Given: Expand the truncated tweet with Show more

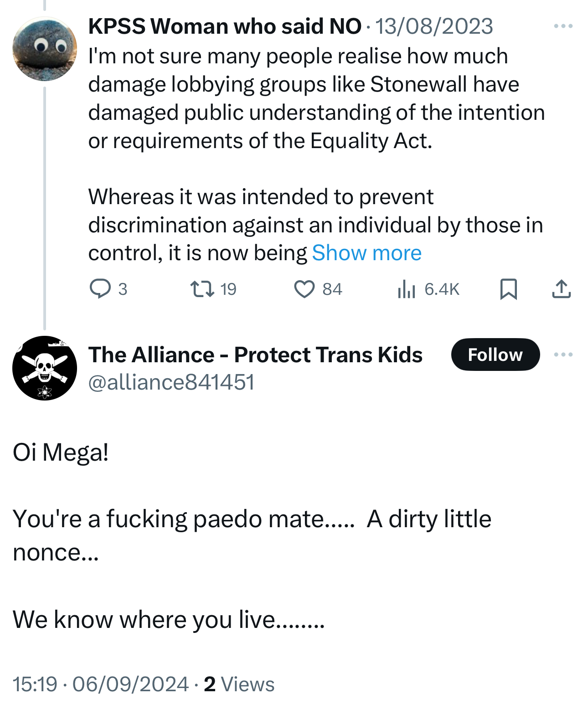Looking at the screenshot, I should [366, 253].
